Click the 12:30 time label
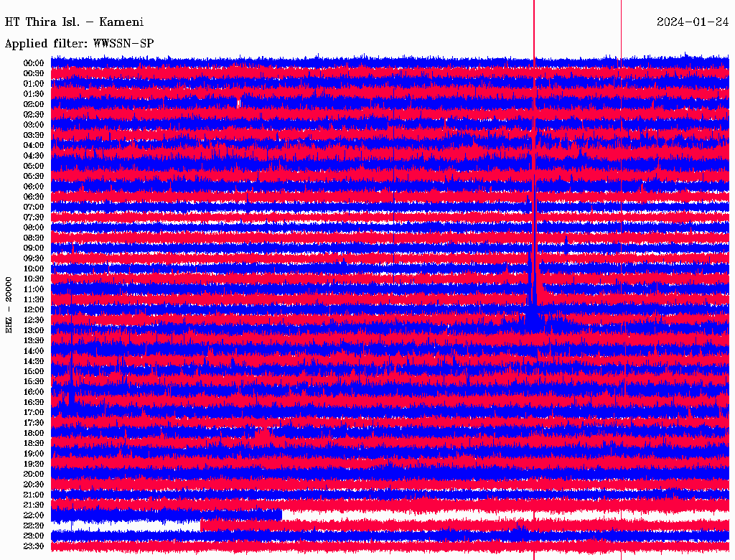735x560 pixels. 34,320
